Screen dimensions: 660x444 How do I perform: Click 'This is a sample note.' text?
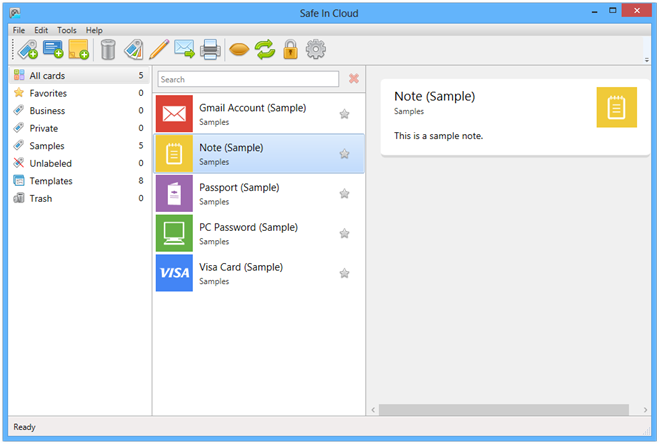438,136
